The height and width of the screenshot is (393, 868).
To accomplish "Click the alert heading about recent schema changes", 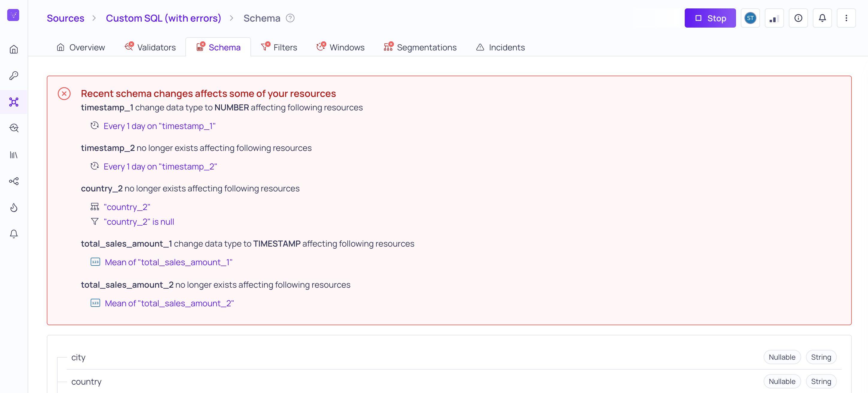I will coord(208,93).
